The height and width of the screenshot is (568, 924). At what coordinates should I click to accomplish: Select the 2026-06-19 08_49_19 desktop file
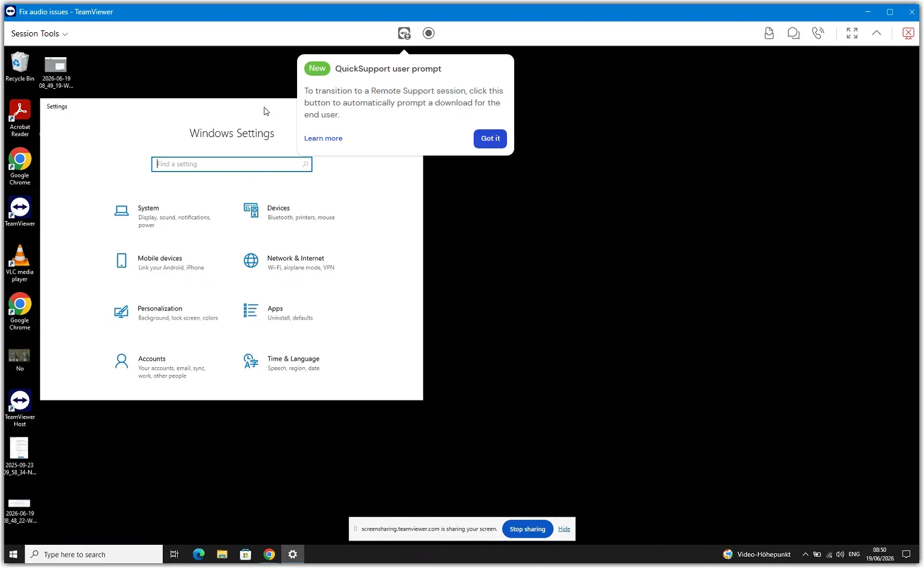pos(56,73)
